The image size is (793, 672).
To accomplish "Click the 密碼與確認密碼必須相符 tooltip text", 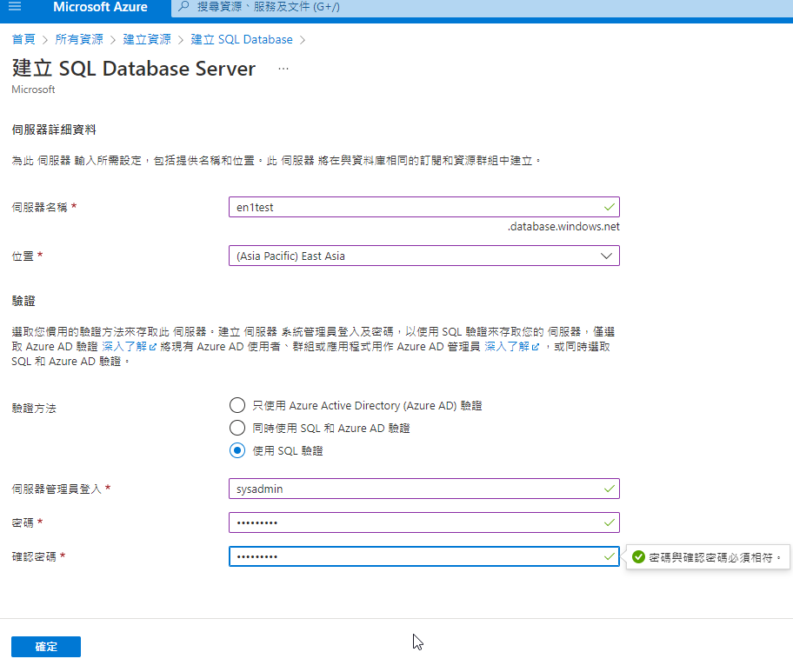I will pyautogui.click(x=715, y=558).
